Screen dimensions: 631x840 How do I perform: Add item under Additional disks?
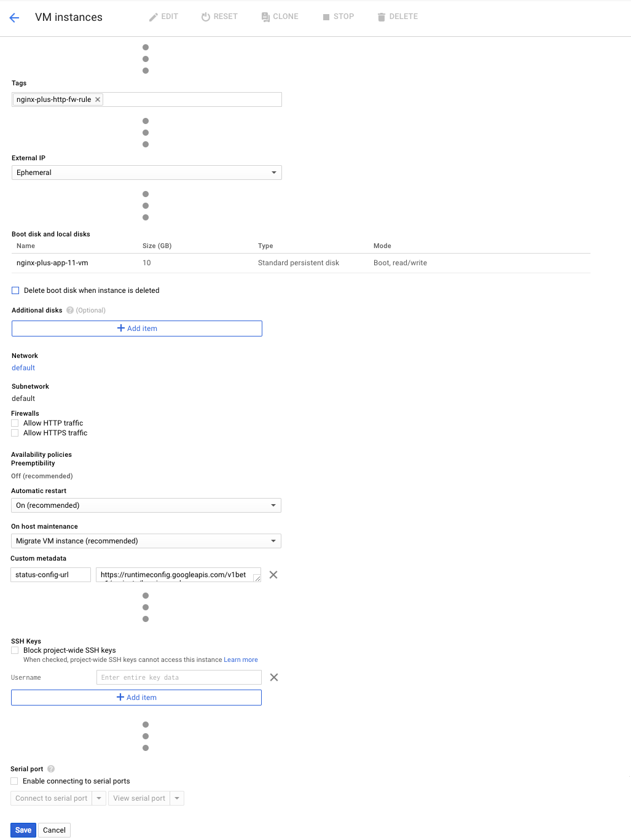137,329
